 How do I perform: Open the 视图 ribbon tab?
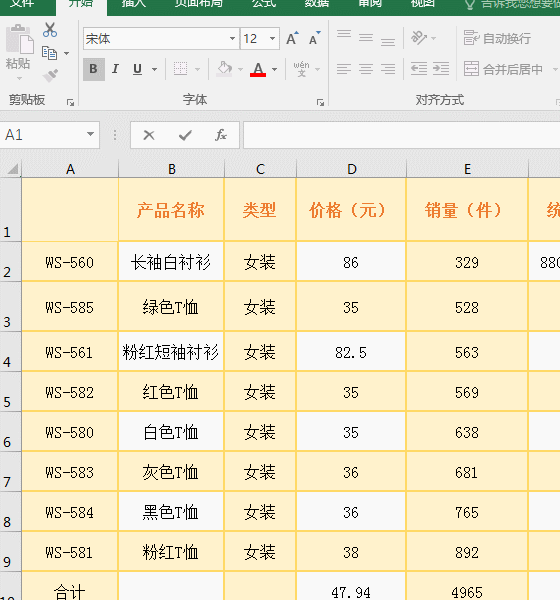click(x=423, y=4)
